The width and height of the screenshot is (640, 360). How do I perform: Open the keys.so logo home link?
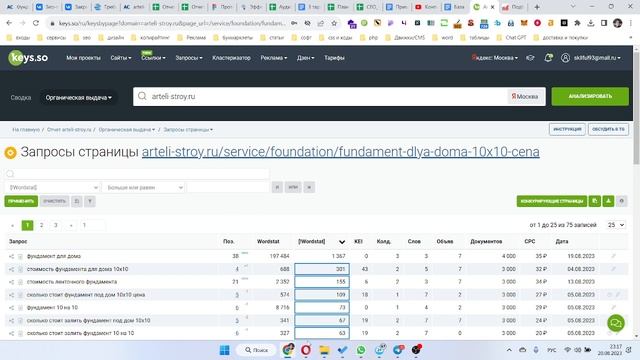28,58
